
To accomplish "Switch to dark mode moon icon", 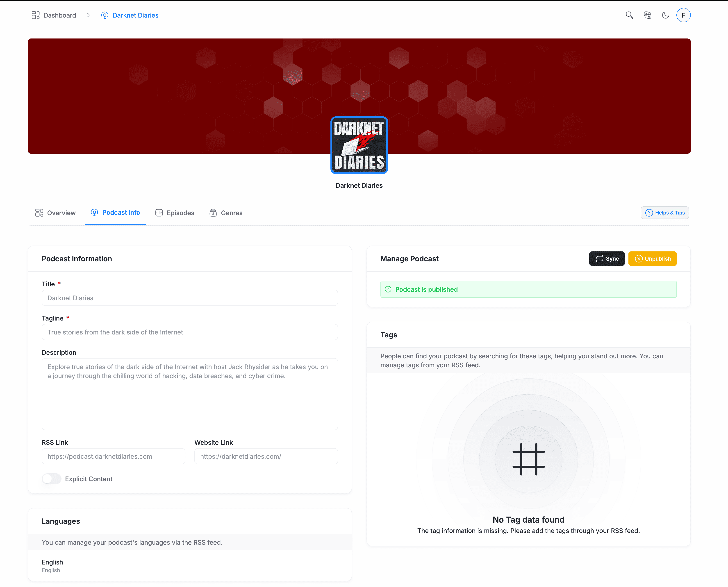I will point(665,15).
